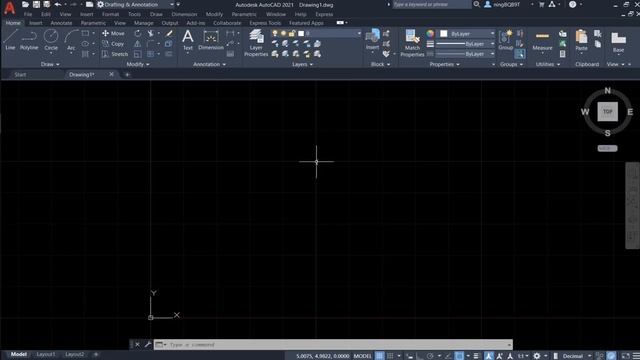
Task: Expand the Properties panel
Action: tap(444, 64)
